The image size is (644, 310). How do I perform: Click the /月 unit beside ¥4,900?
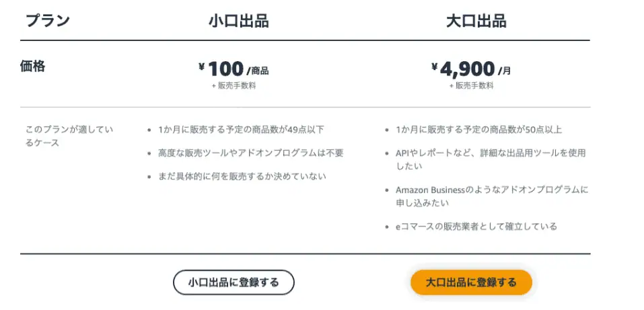pos(504,71)
